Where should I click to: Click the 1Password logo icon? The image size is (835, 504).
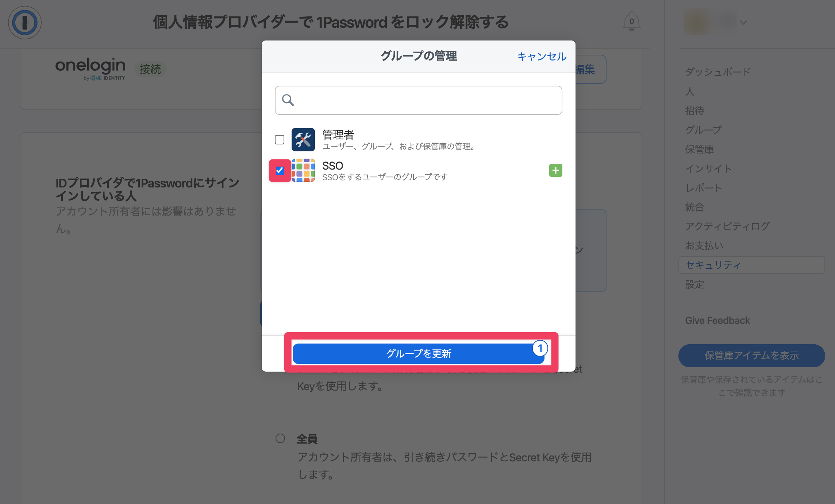click(25, 23)
